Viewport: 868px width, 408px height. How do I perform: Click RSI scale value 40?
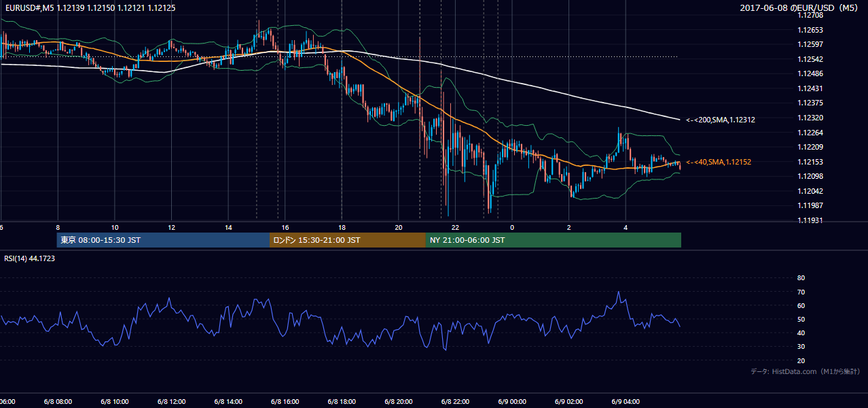[801, 333]
